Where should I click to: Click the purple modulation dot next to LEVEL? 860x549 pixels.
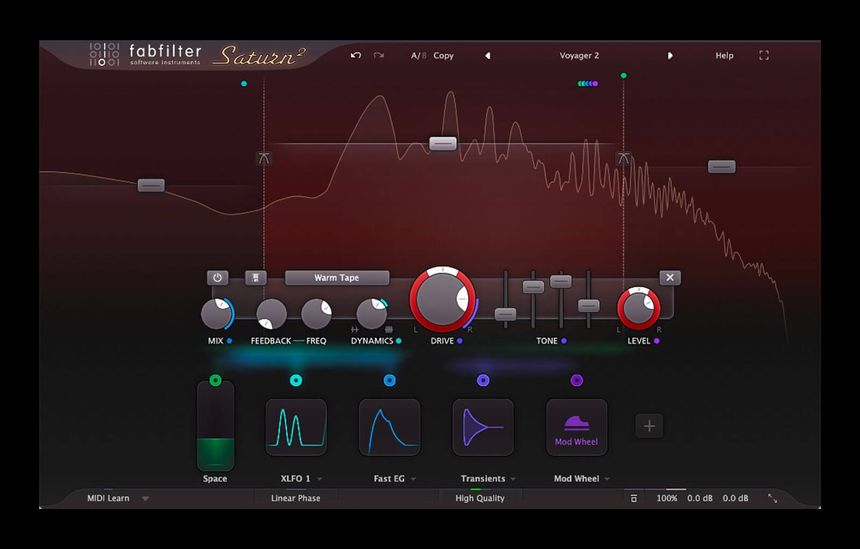657,341
